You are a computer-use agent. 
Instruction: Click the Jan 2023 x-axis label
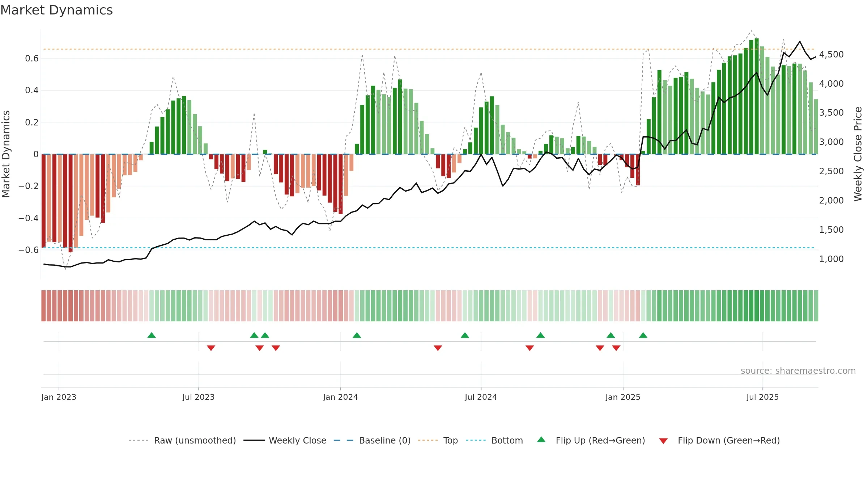point(59,397)
